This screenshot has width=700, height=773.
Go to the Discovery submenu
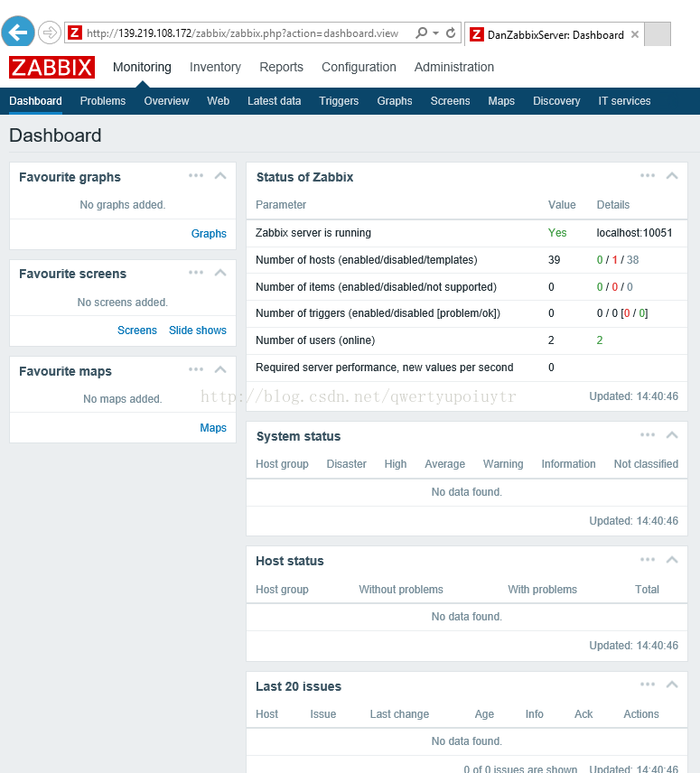[556, 101]
